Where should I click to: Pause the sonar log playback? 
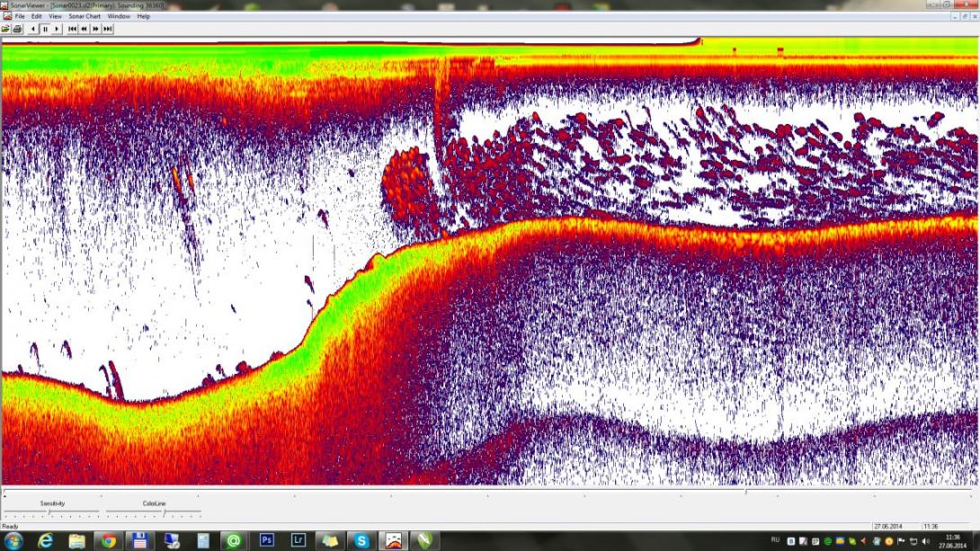tap(45, 29)
